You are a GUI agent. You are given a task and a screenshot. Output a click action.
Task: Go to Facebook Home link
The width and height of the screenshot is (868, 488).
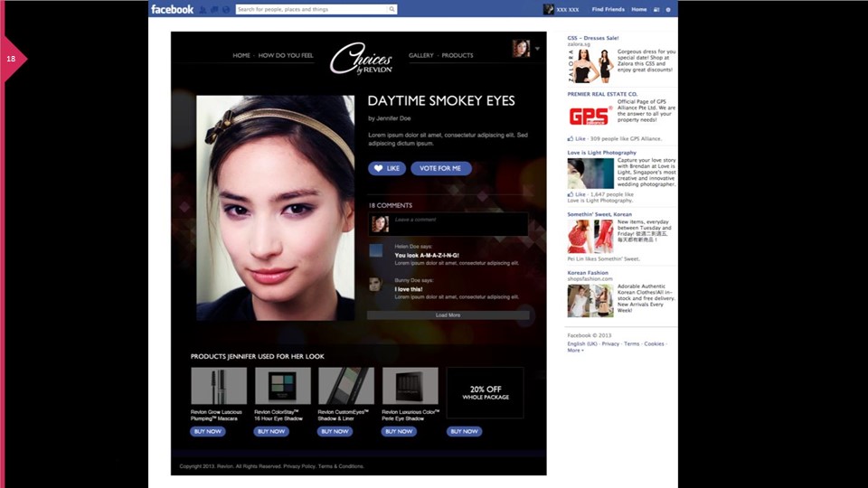point(639,9)
